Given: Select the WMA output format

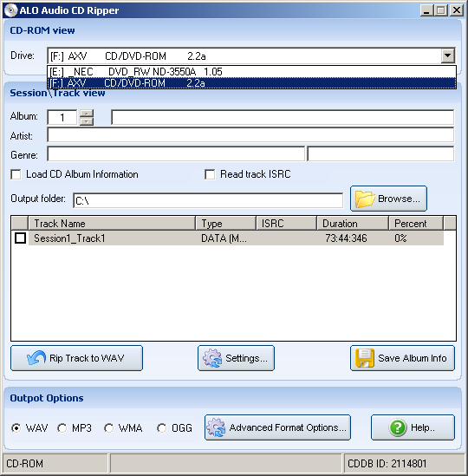Looking at the screenshot, I should [x=108, y=428].
